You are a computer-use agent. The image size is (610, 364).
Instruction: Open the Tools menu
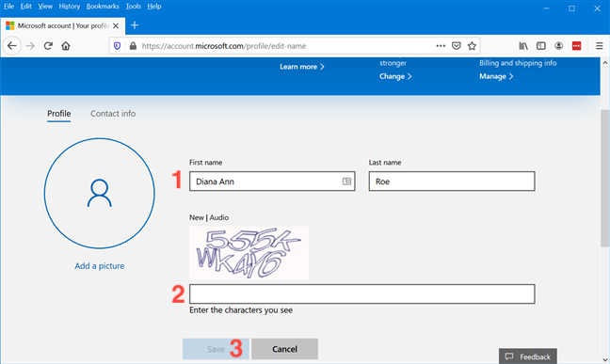pyautogui.click(x=133, y=7)
